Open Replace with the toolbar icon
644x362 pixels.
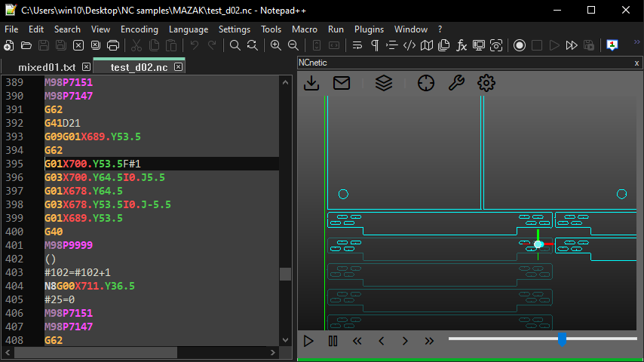(252, 45)
